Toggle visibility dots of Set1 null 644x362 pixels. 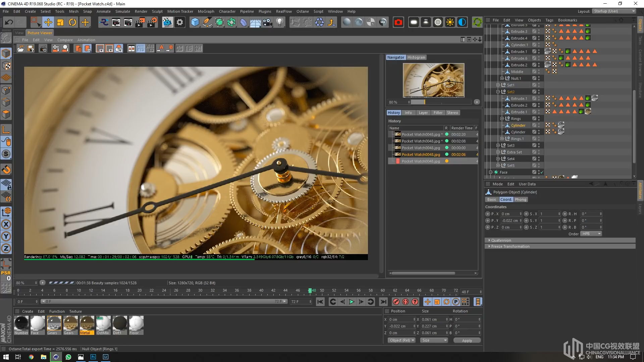539,85
